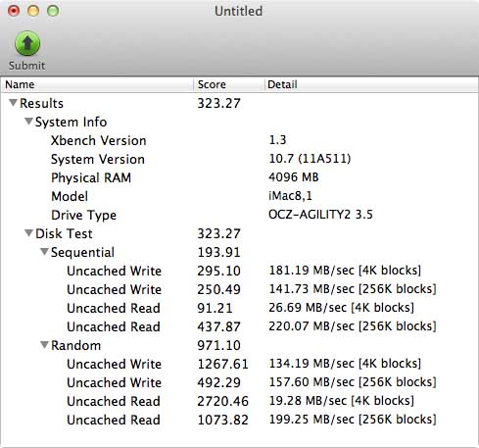Zoom the window with green button
This screenshot has height=448, width=479.
[53, 11]
